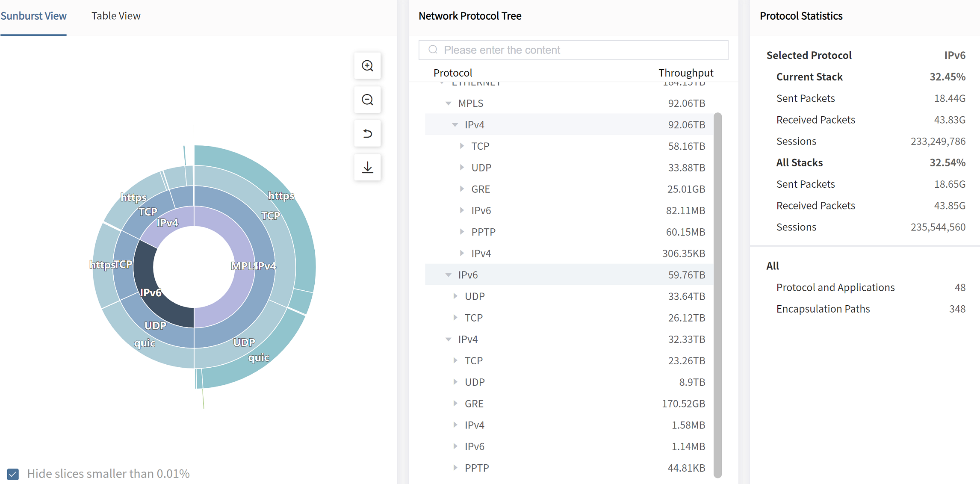
Task: Click the search magnifier icon in the filter box
Action: (433, 50)
